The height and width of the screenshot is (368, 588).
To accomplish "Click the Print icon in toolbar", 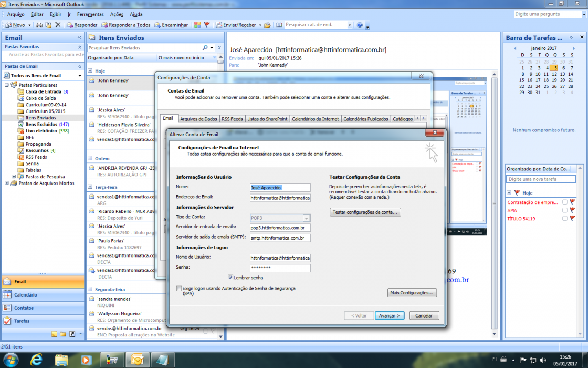I will click(39, 25).
